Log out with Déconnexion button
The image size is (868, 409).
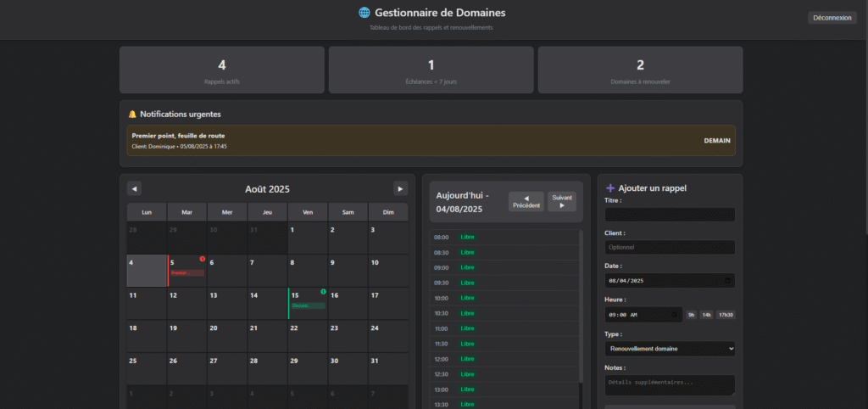[x=832, y=18]
